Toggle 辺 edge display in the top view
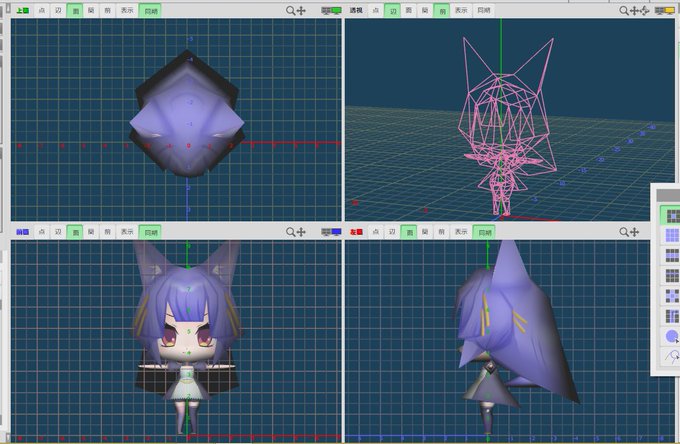Viewport: 680px width, 444px height. click(x=58, y=10)
